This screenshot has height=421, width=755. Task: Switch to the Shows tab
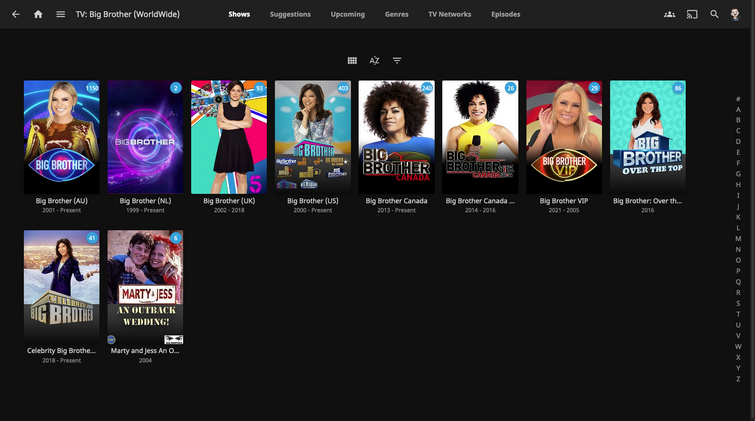pos(239,14)
